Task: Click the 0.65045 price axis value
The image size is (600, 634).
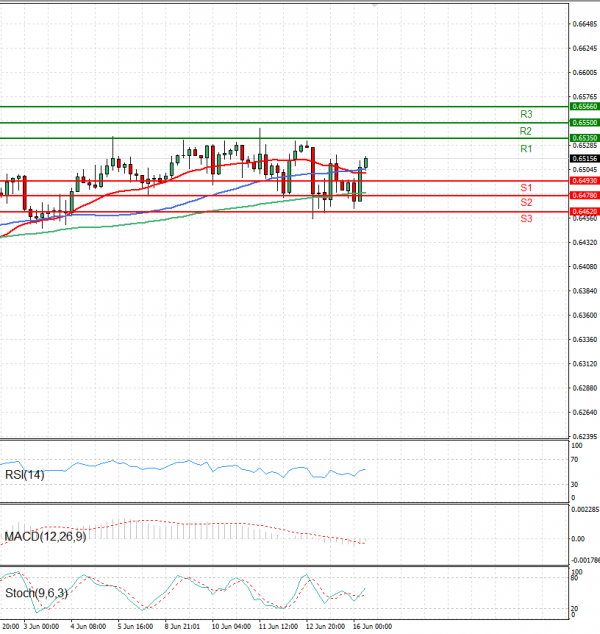Action: tap(585, 169)
